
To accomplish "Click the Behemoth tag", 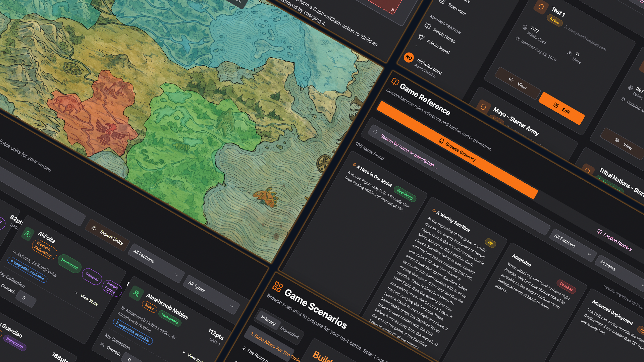I will click(x=14, y=343).
